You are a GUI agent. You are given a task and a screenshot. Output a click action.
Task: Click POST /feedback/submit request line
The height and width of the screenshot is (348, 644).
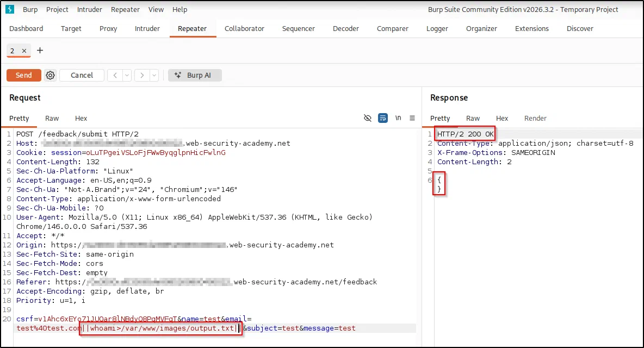point(78,134)
